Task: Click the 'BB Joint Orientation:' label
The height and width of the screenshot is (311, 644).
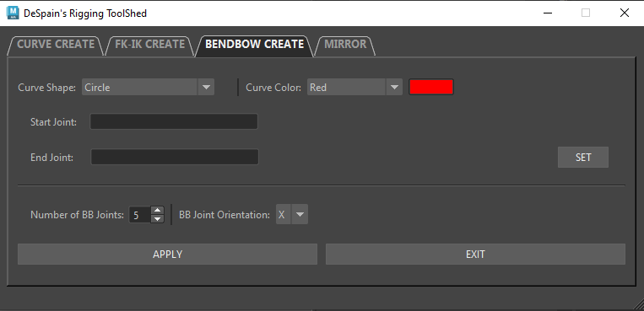Action: (225, 215)
